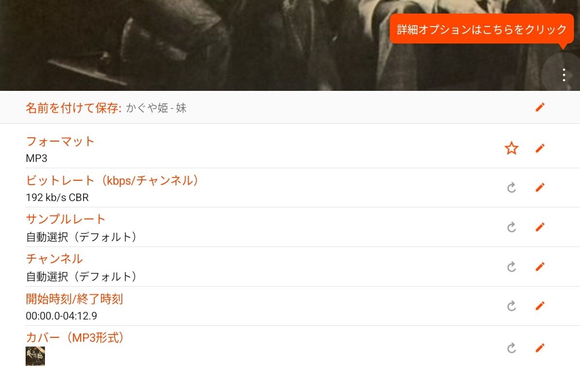Open the three-dot advanced options menu
Viewport: 580px width, 392px height.
click(x=564, y=75)
